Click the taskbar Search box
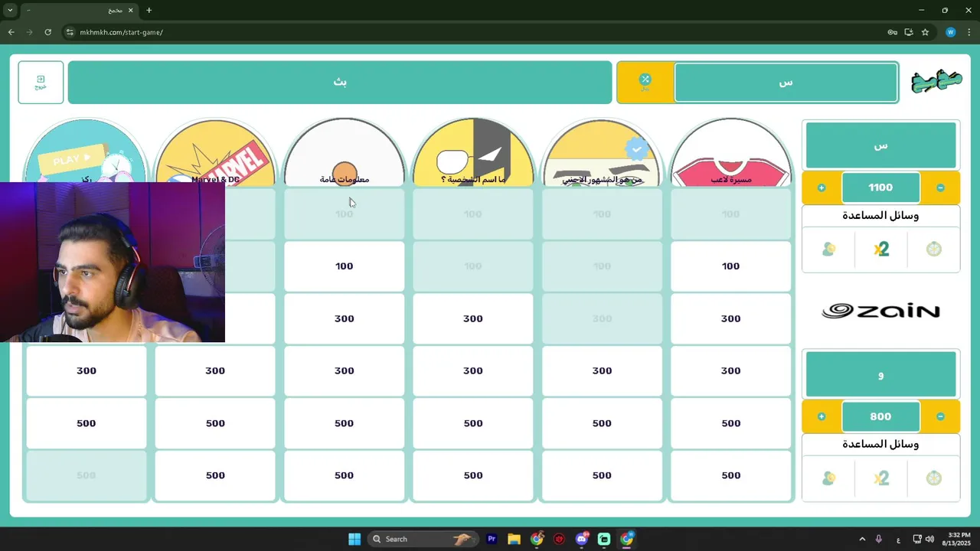This screenshot has height=551, width=980. pyautogui.click(x=423, y=539)
